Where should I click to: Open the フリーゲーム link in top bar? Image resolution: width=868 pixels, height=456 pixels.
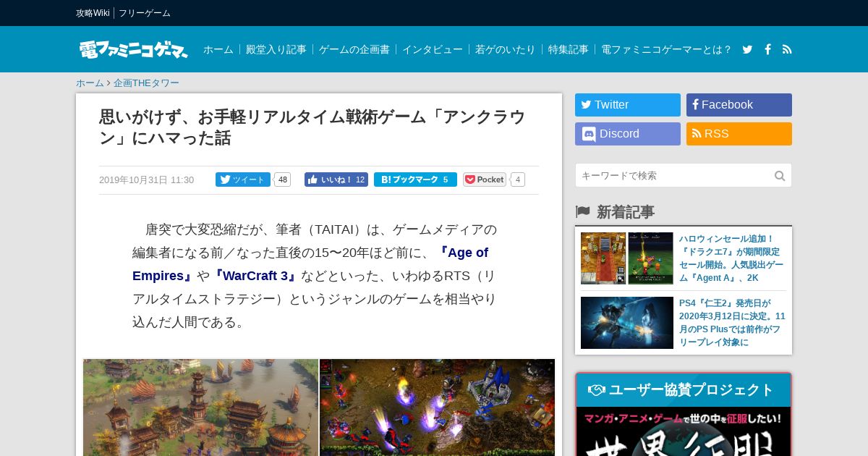pos(145,13)
